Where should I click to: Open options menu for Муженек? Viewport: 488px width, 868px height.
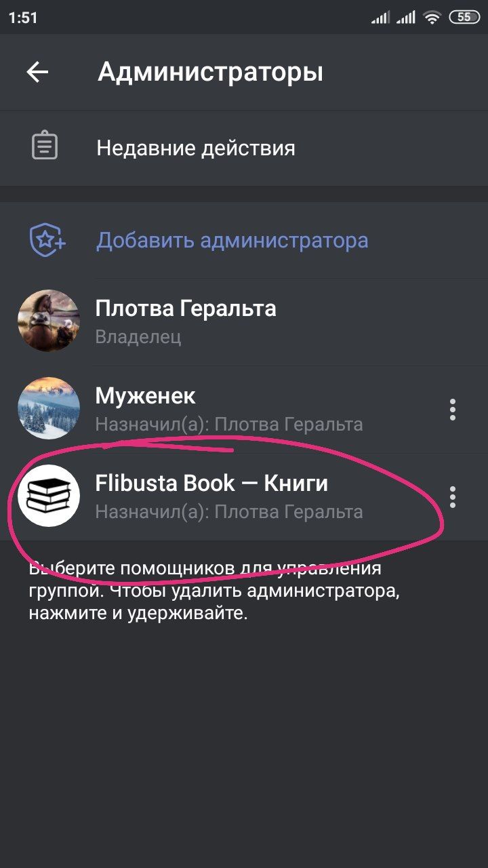[x=453, y=410]
